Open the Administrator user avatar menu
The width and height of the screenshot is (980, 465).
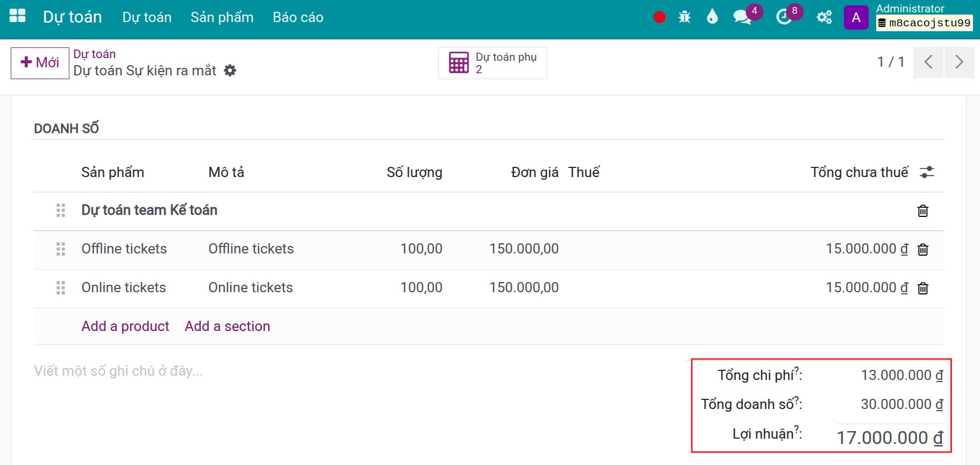(x=856, y=17)
